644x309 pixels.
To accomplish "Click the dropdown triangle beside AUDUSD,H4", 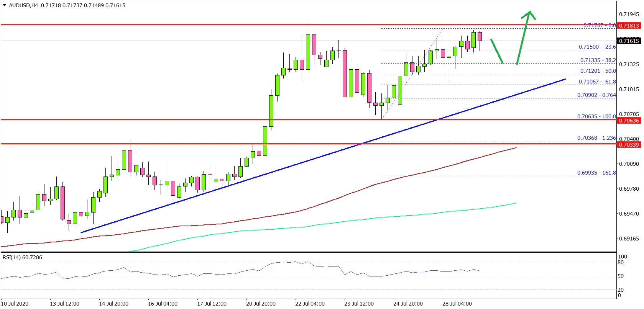I will tap(5, 5).
